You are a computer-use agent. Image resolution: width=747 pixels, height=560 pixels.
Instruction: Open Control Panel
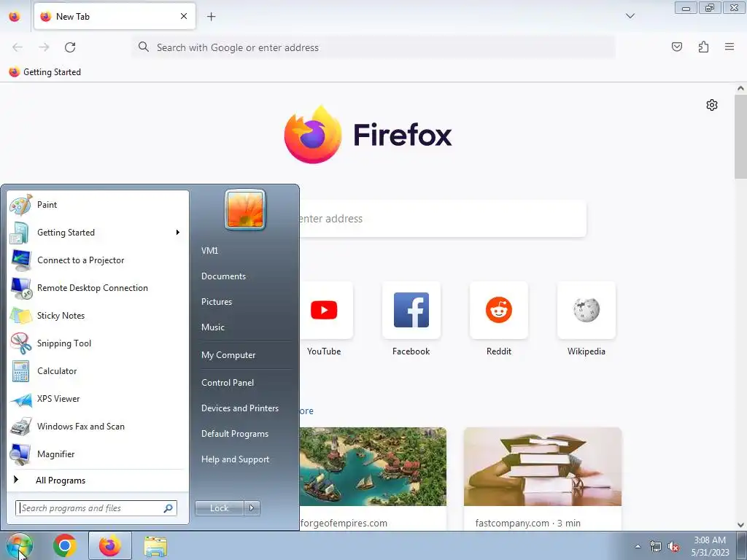click(228, 383)
